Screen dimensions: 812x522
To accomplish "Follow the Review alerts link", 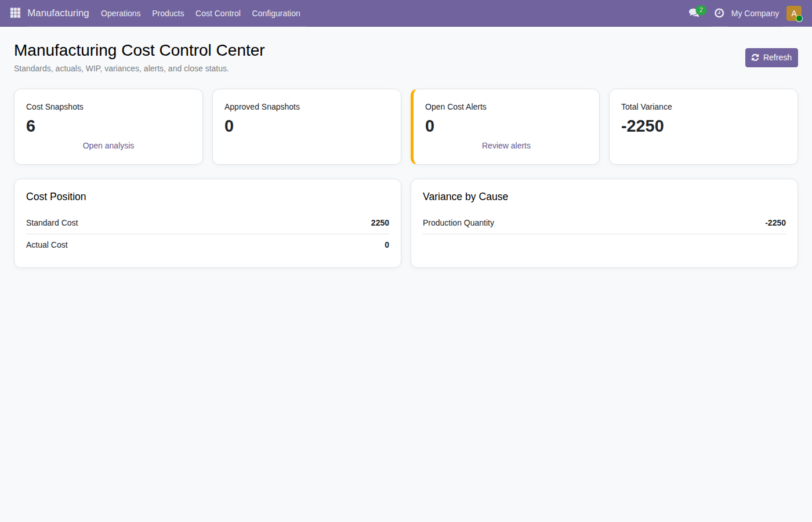I will tap(506, 146).
